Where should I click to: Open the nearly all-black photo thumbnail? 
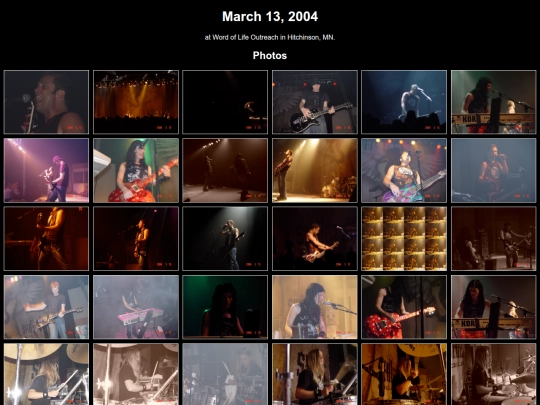pyautogui.click(x=225, y=102)
